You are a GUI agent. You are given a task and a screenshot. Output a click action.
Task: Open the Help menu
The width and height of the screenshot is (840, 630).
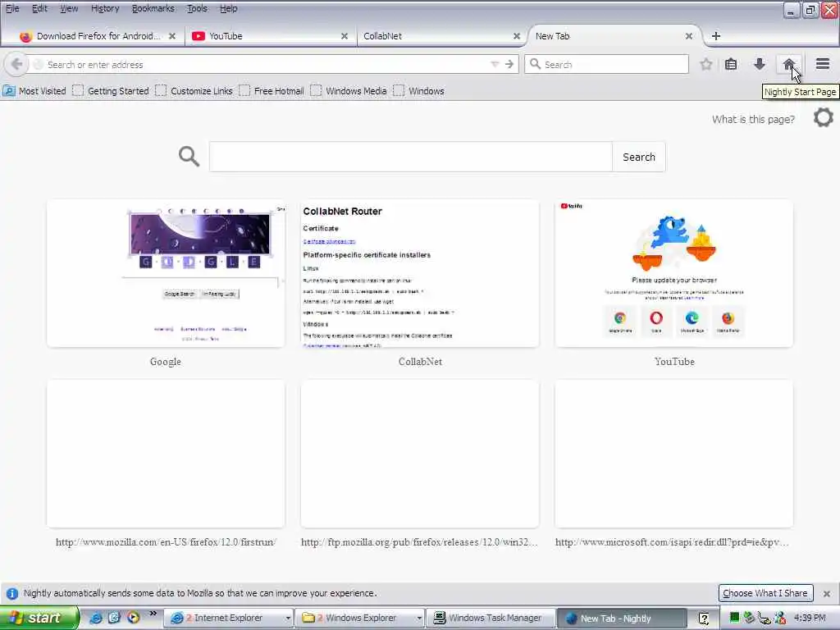(x=228, y=8)
